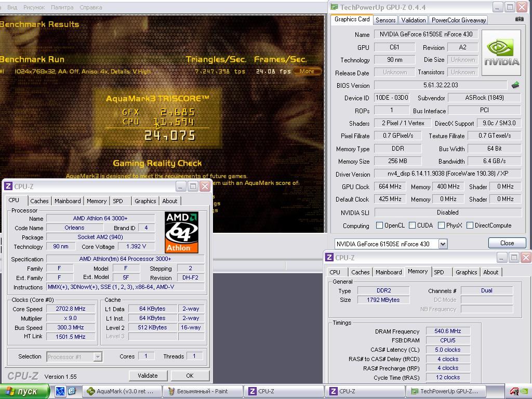Open Graphics tab in the left CPU-Z window

[x=145, y=201]
